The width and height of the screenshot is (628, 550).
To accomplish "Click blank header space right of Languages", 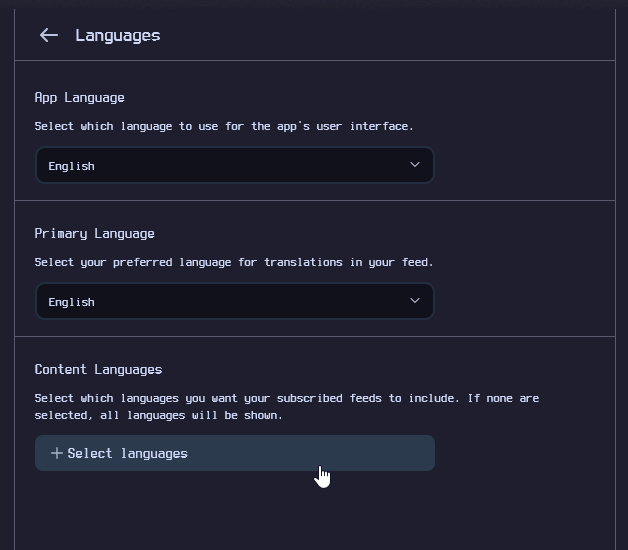I will [x=400, y=35].
